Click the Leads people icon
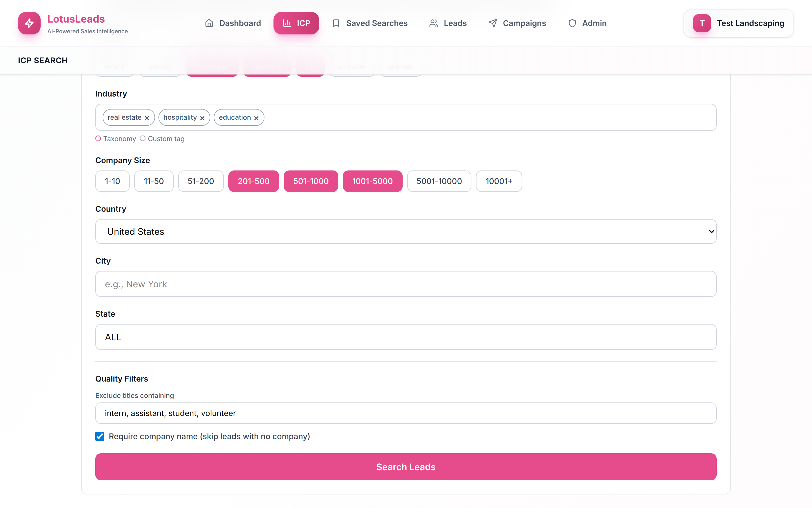 click(x=434, y=23)
